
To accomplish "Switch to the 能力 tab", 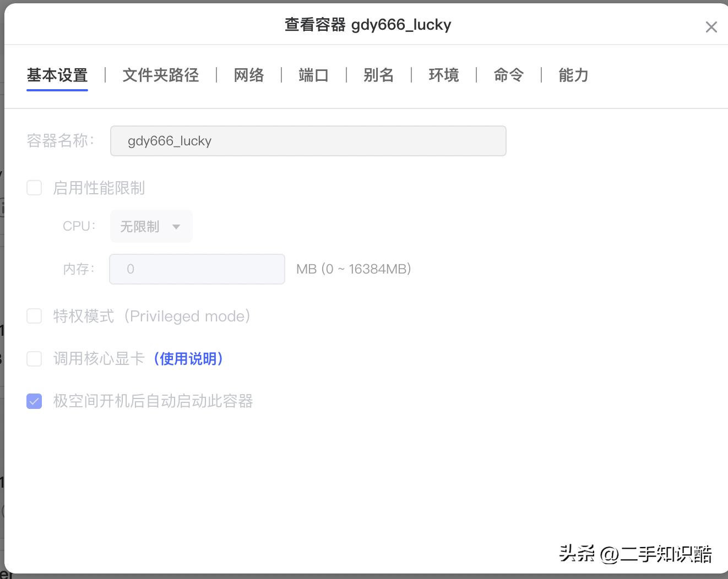I will pyautogui.click(x=573, y=75).
